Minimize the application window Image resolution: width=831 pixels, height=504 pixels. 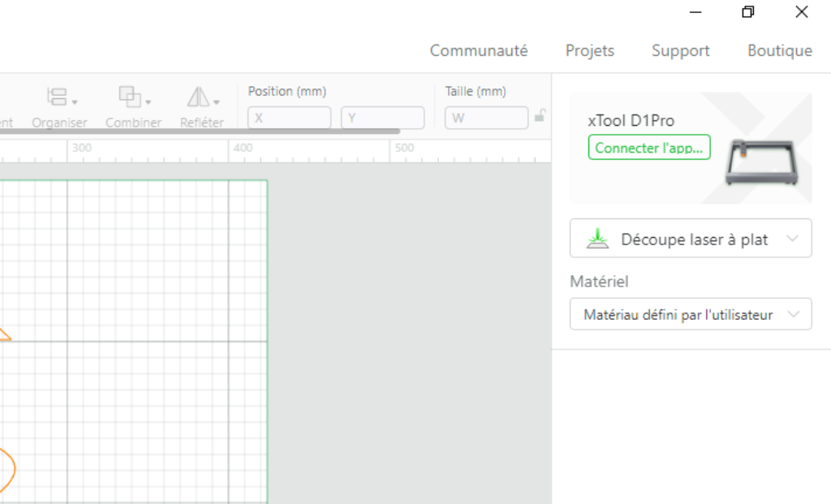[695, 12]
